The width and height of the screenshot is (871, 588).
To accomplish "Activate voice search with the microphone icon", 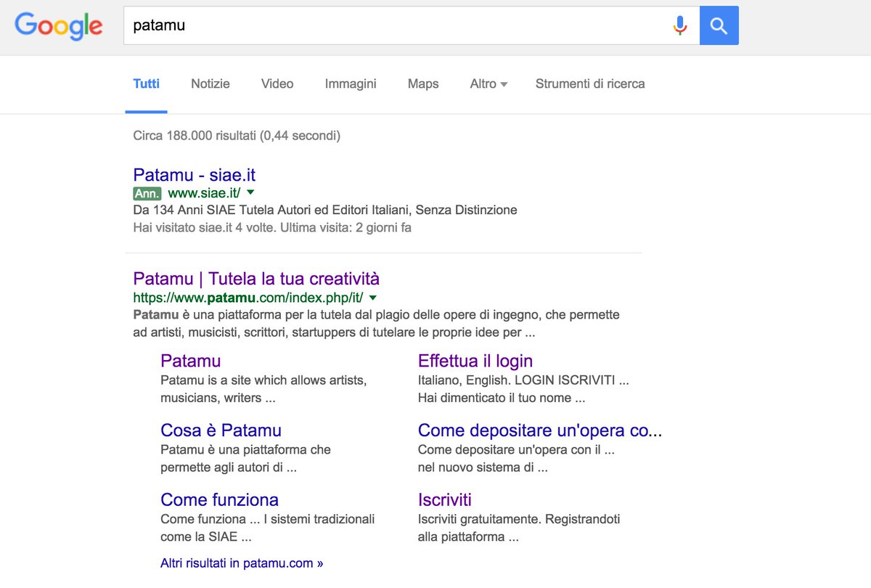I will click(x=680, y=25).
